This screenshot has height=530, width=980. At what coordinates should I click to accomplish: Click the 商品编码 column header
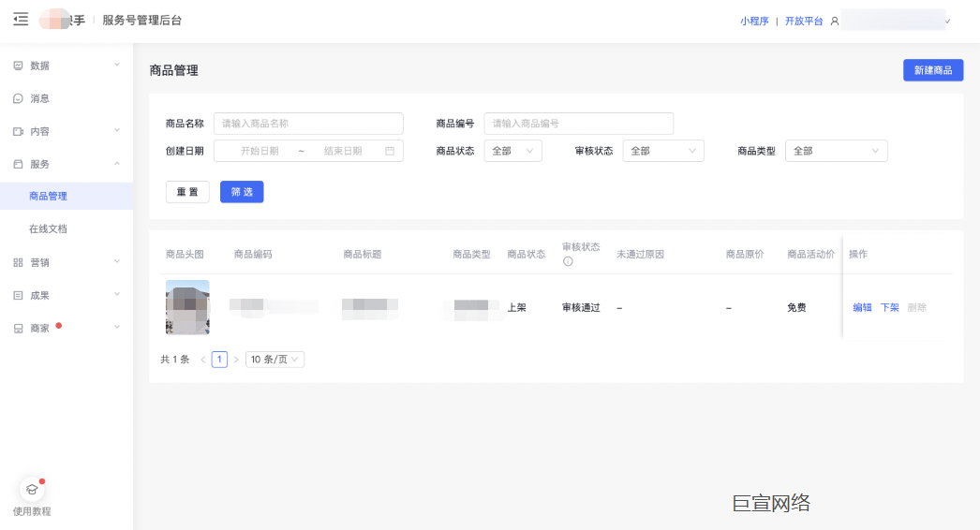(x=253, y=255)
